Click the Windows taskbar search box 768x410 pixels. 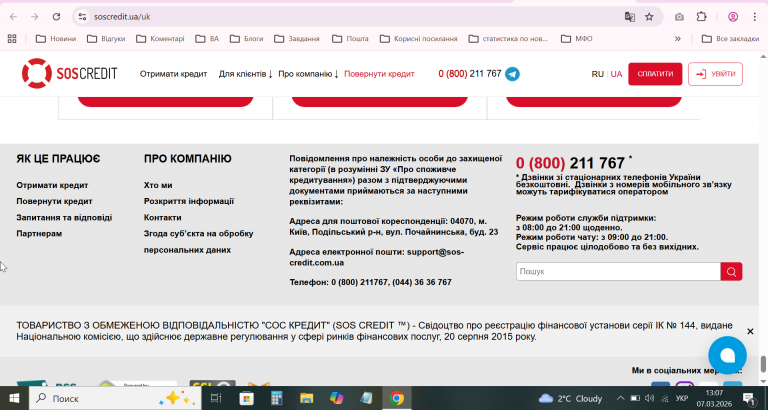coord(115,398)
